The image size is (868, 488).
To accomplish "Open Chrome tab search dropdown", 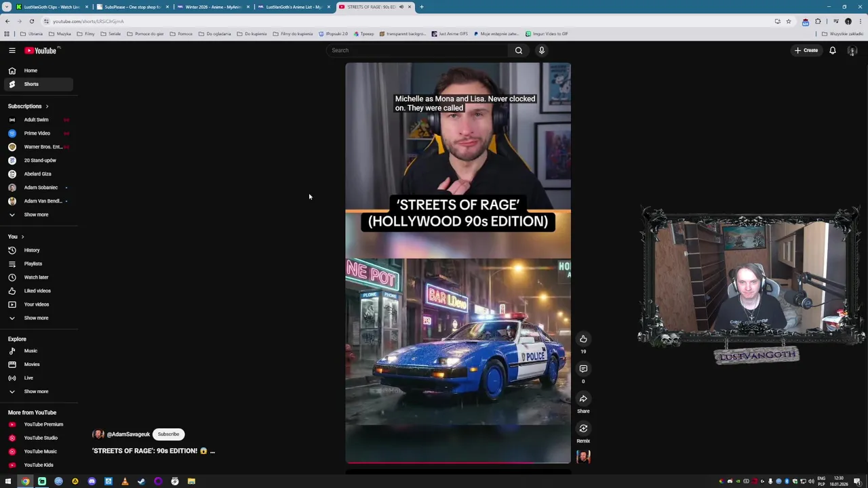I will pos(6,7).
